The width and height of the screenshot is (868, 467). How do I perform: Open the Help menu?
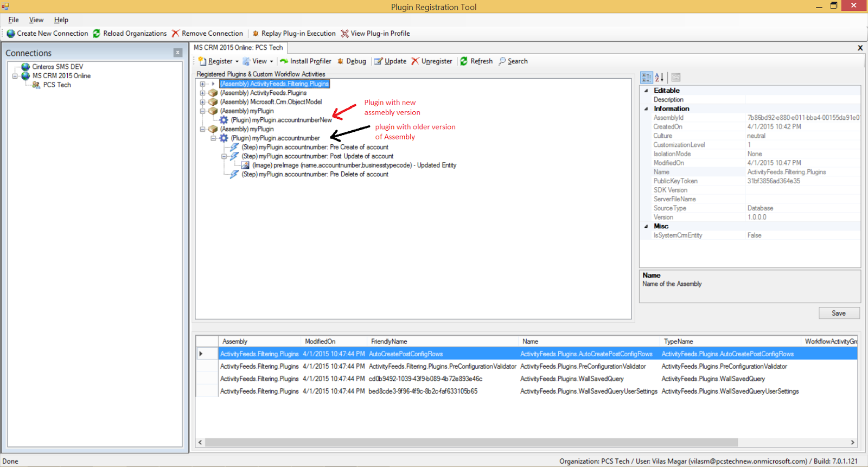(61, 20)
